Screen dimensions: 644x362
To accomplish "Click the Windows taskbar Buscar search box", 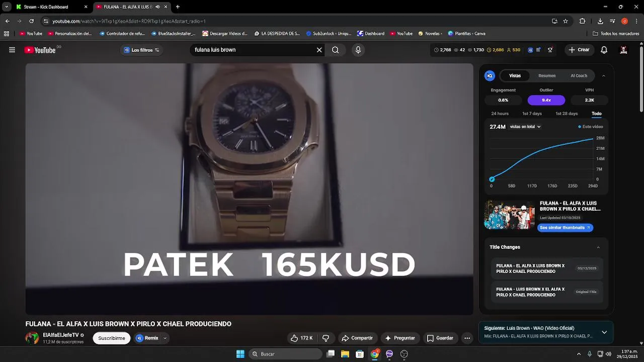I will [x=285, y=354].
